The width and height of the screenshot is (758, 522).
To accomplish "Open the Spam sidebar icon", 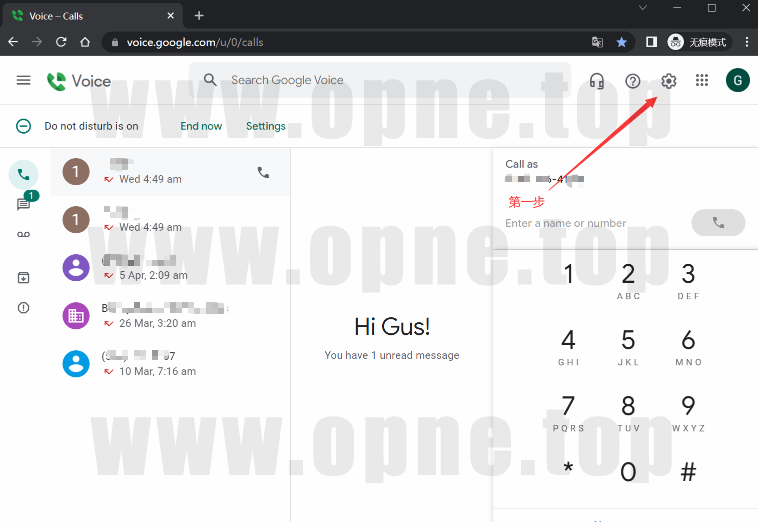I will click(23, 308).
